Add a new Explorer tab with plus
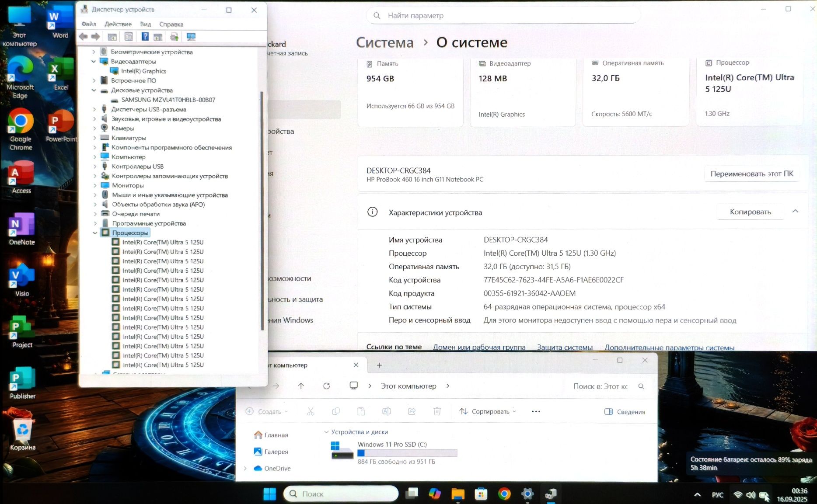The height and width of the screenshot is (504, 817). (x=379, y=365)
